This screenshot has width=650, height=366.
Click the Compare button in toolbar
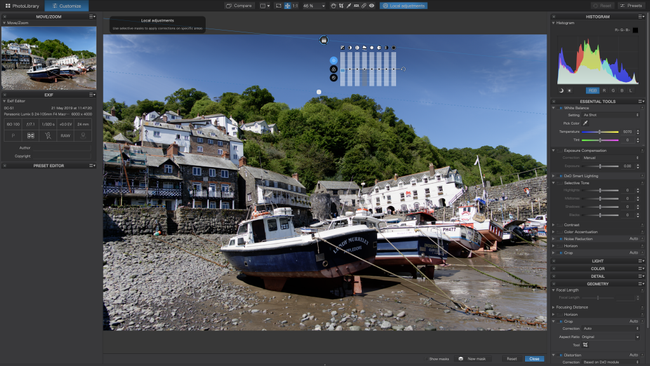tap(239, 6)
